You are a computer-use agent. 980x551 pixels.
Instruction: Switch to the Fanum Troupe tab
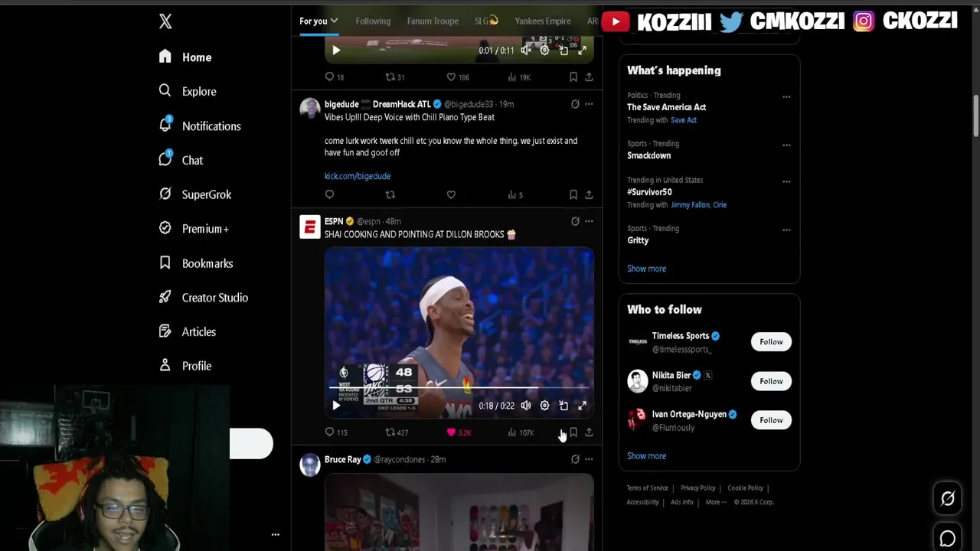433,21
